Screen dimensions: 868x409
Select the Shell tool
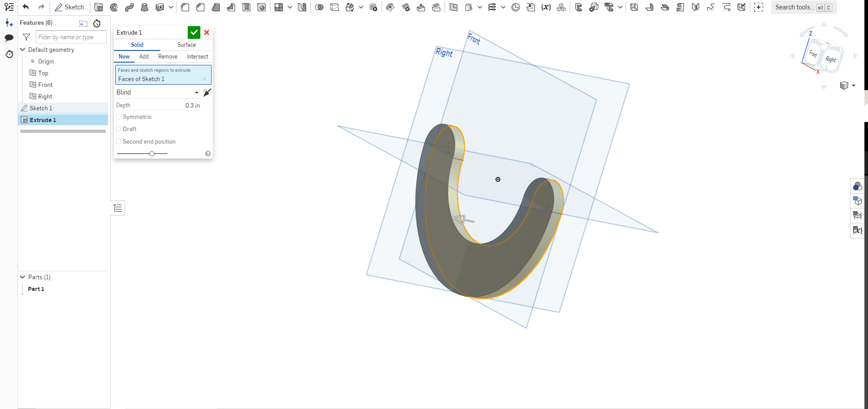(x=246, y=7)
